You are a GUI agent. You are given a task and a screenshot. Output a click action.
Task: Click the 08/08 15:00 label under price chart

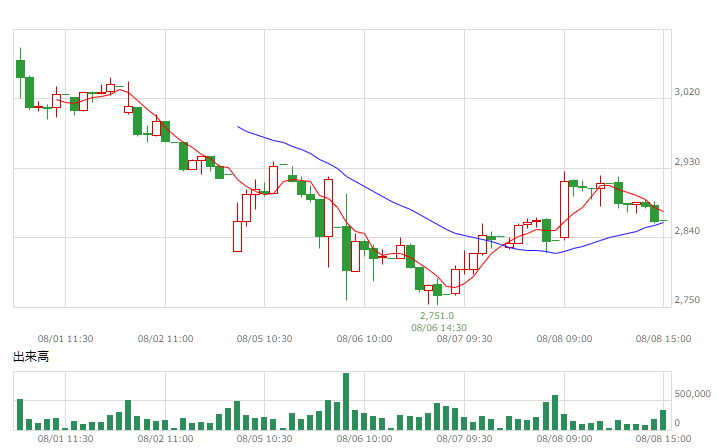tap(663, 339)
